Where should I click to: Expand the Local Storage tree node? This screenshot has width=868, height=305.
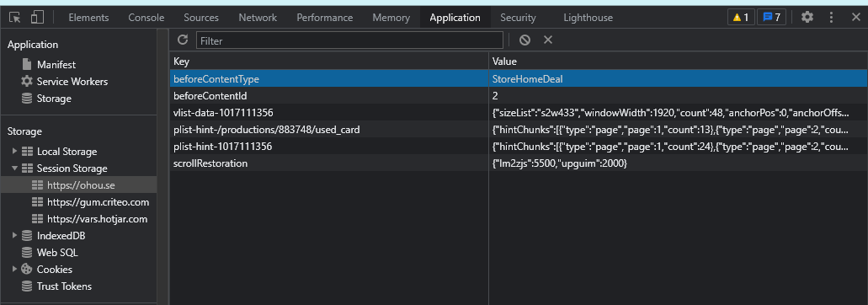[14, 151]
